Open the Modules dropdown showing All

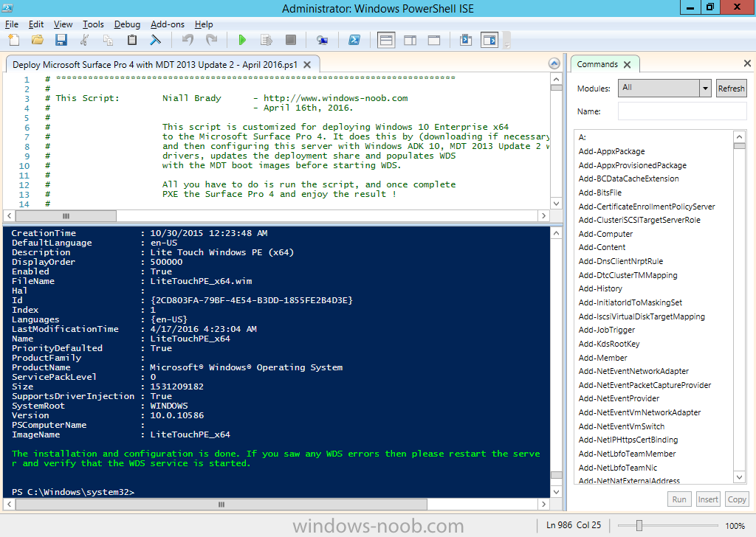664,88
